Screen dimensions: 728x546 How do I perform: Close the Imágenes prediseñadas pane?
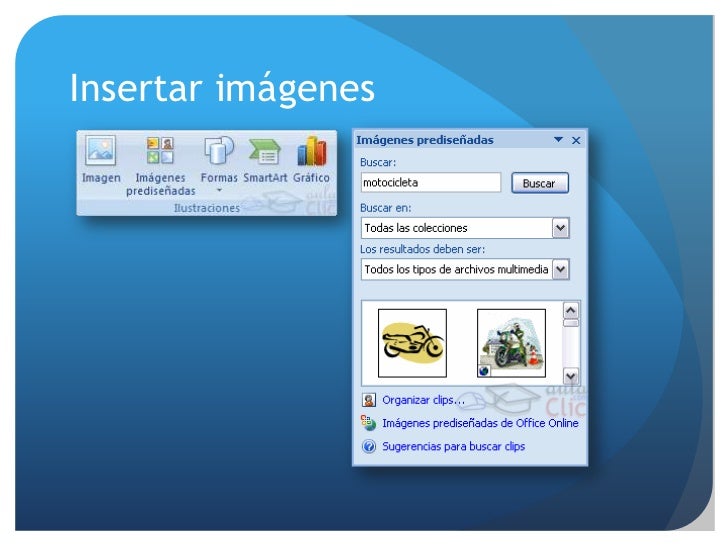[576, 140]
